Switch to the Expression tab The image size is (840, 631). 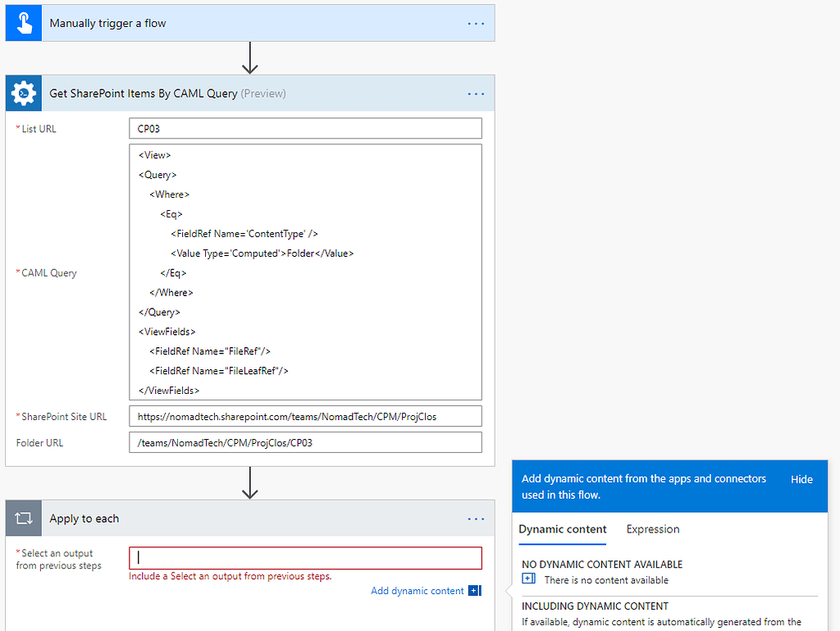(652, 529)
